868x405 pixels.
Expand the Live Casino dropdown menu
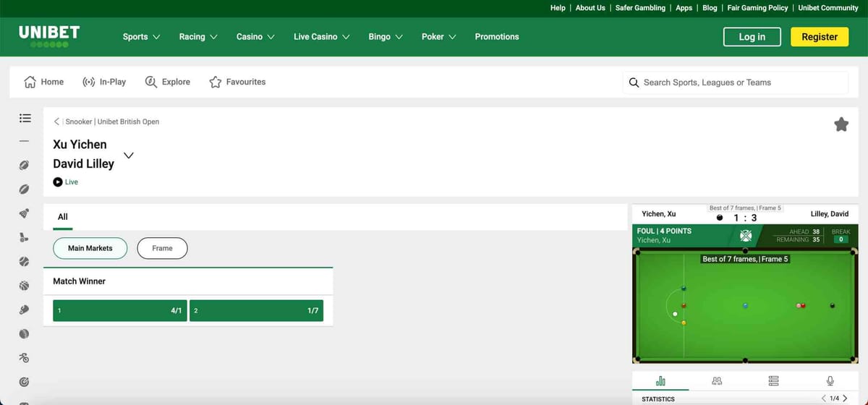pos(322,37)
